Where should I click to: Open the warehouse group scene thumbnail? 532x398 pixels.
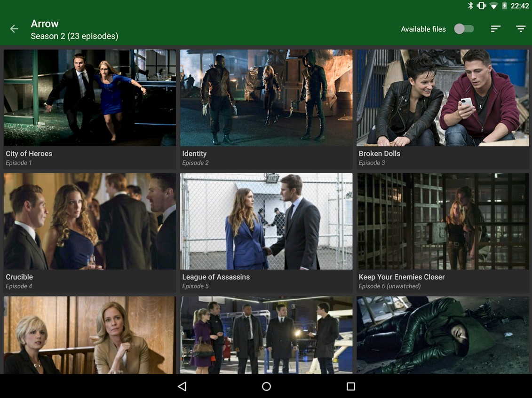click(x=266, y=336)
